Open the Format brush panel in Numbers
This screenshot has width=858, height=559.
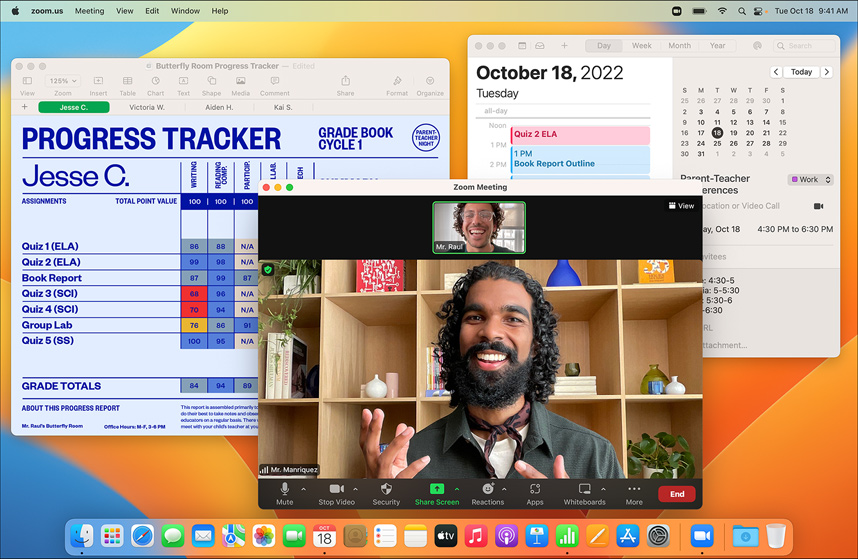tap(397, 85)
